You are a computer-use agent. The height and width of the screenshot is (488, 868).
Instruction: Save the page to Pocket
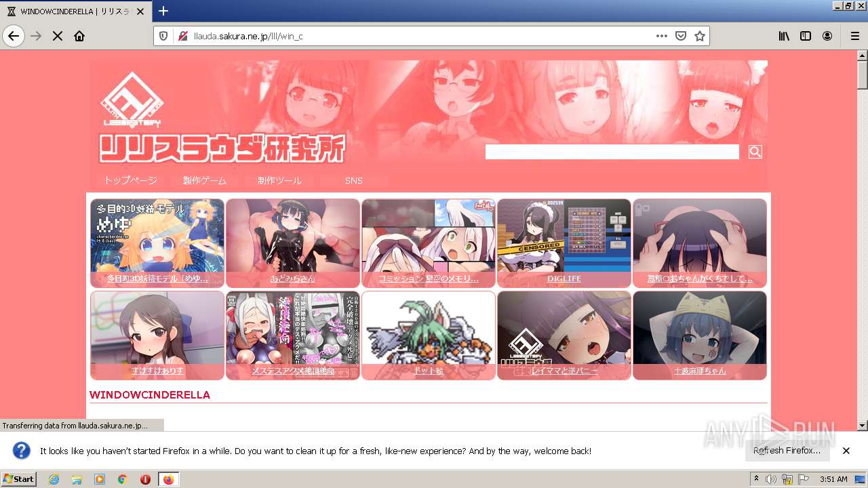[x=681, y=36]
